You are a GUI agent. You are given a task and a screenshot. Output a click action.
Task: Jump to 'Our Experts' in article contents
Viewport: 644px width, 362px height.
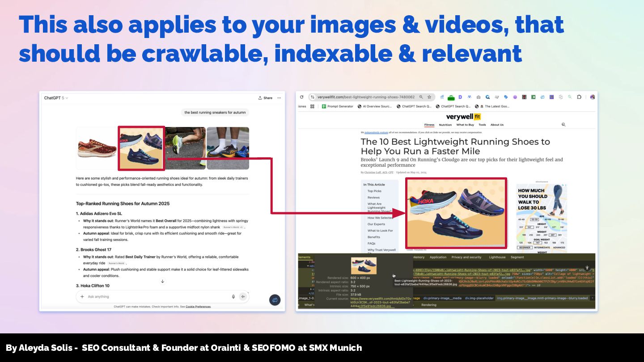376,224
